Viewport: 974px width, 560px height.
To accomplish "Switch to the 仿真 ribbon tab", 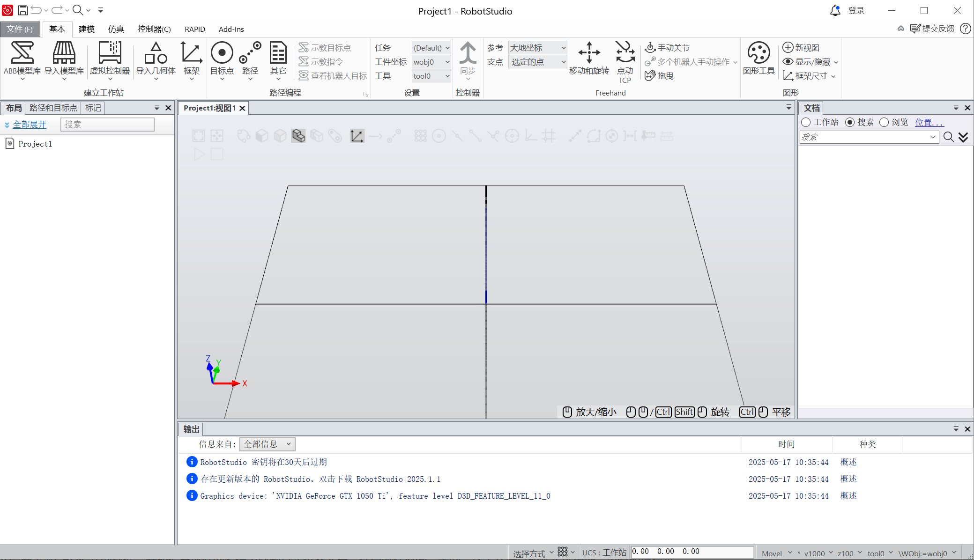I will click(116, 29).
